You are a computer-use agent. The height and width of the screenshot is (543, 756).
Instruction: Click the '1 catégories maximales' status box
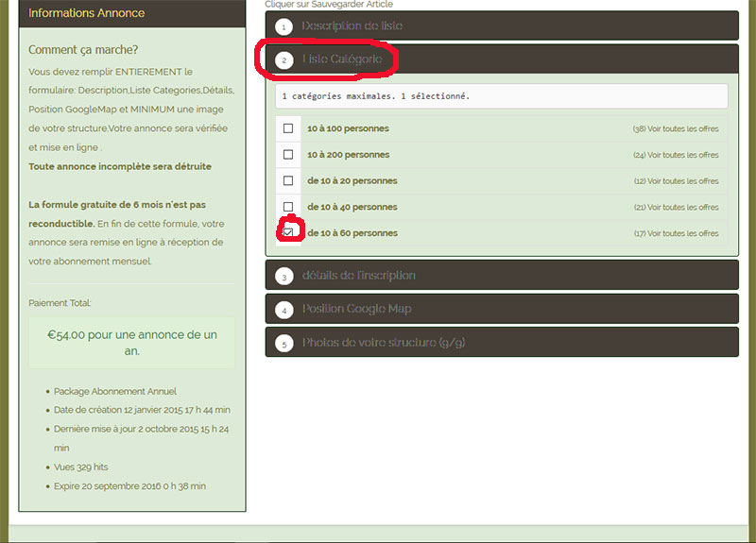(x=502, y=96)
